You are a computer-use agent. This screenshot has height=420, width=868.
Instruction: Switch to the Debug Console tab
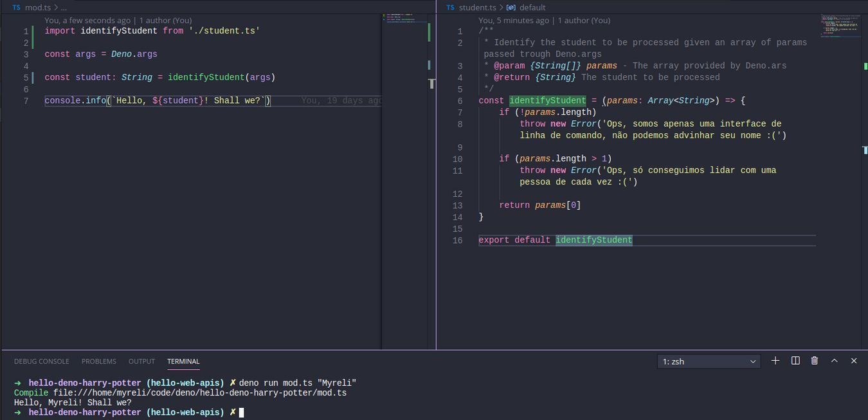pos(41,361)
